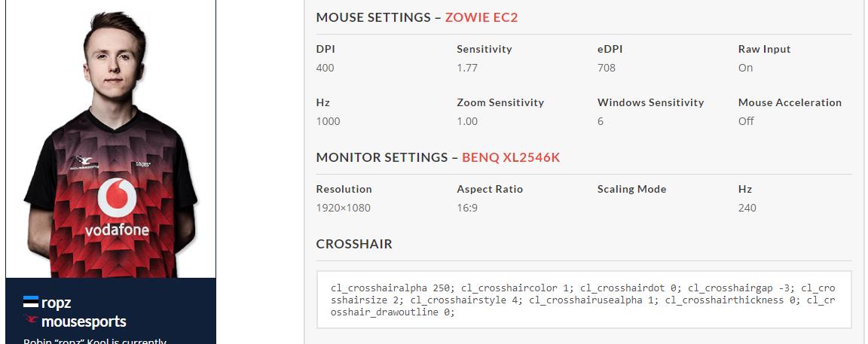Click the DPI value 400
The width and height of the screenshot is (868, 344).
[x=325, y=68]
